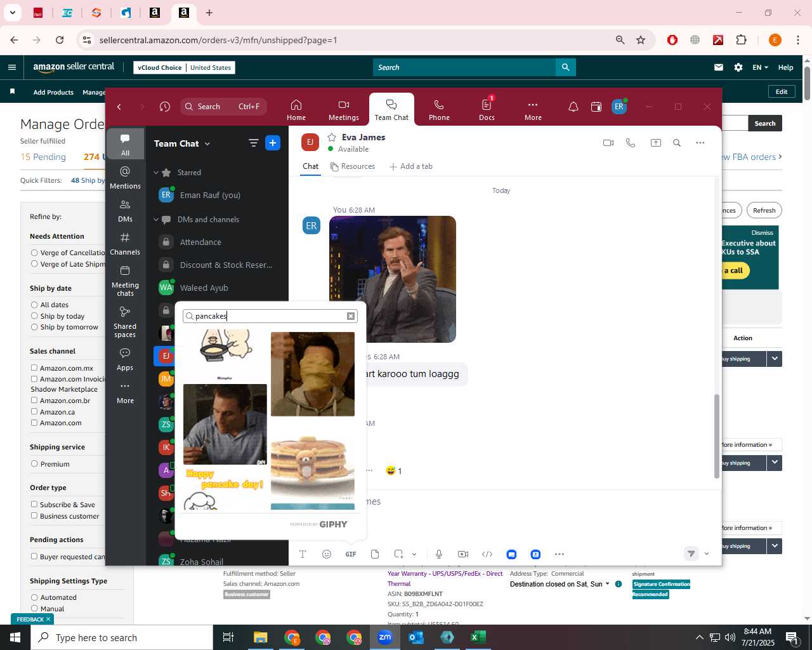Filter the Team Chat list
The height and width of the screenshot is (650, 812).
click(x=254, y=143)
